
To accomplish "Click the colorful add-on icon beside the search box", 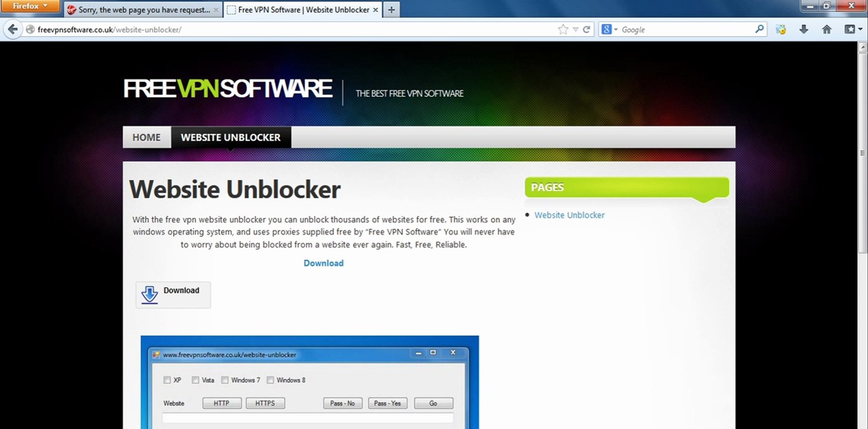I will [x=781, y=29].
